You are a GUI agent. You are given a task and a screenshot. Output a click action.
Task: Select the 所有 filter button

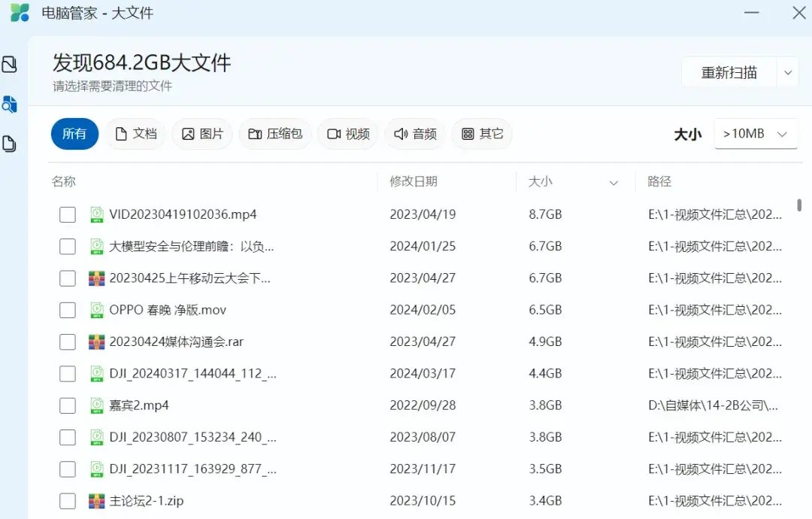pyautogui.click(x=74, y=134)
